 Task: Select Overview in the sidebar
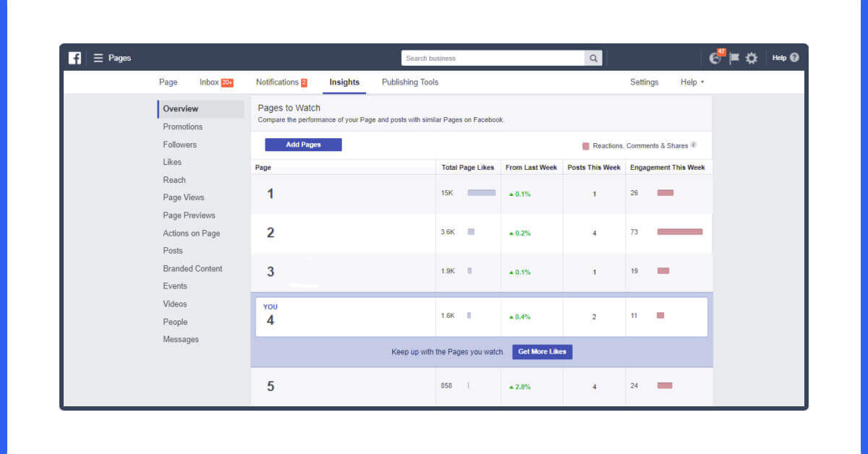(200, 109)
